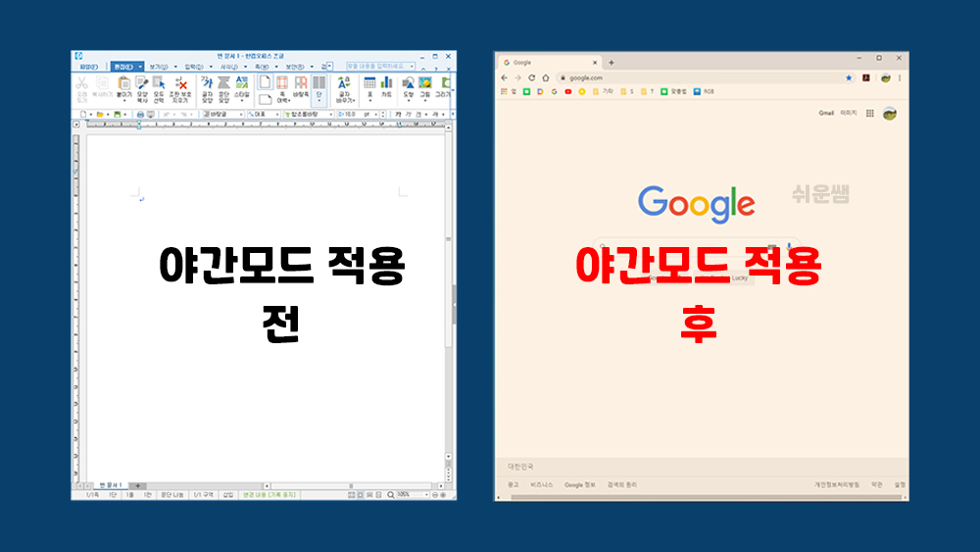Screen dimensions: 980x552
Task: Click the Paste (붙이기) icon in Hangul
Action: click(123, 83)
